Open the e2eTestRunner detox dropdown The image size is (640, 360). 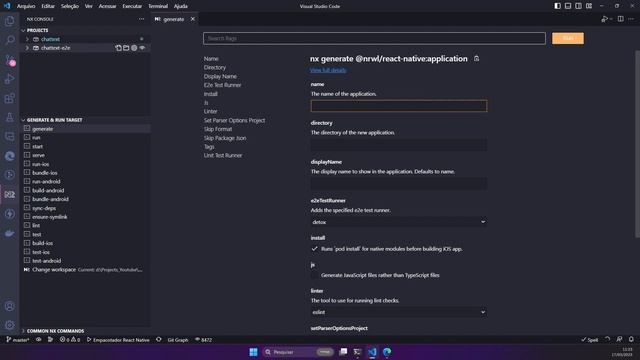point(398,222)
